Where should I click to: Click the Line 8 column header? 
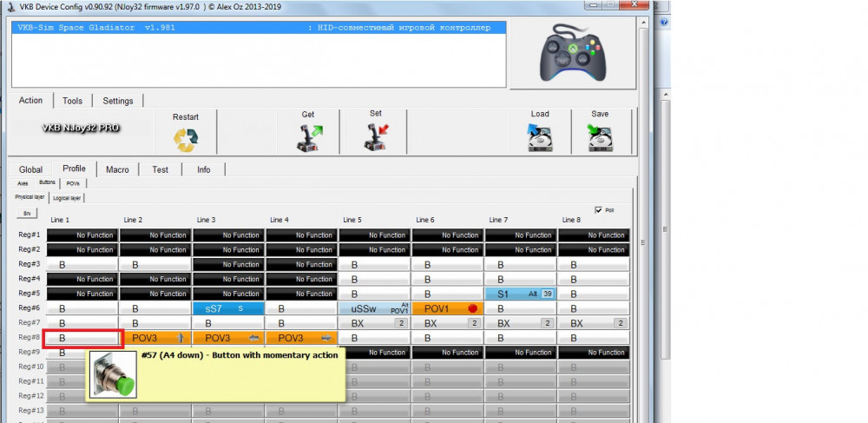pyautogui.click(x=571, y=220)
